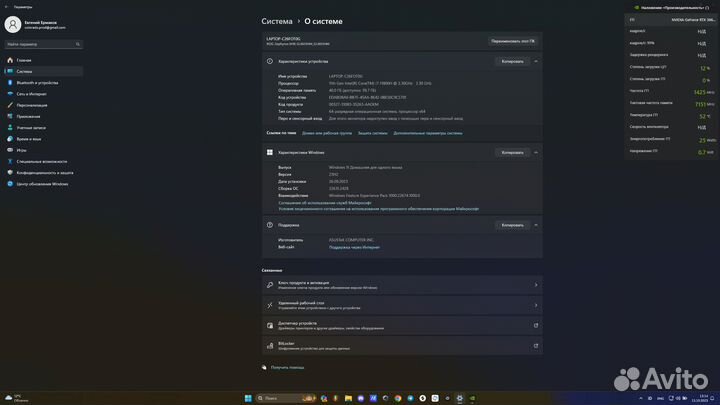Click NVIDIA GeForce RTX header in overlay
The height and width of the screenshot is (405, 720).
693,20
